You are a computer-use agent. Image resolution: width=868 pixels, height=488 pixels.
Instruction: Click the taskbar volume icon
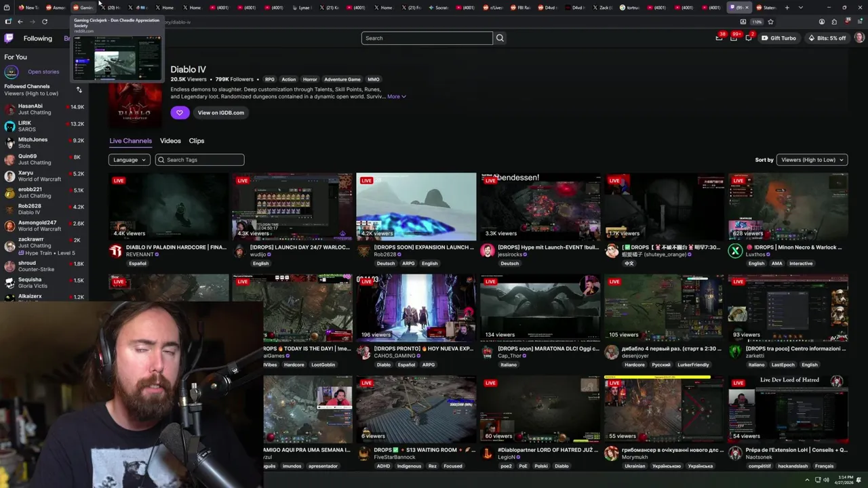(x=826, y=480)
